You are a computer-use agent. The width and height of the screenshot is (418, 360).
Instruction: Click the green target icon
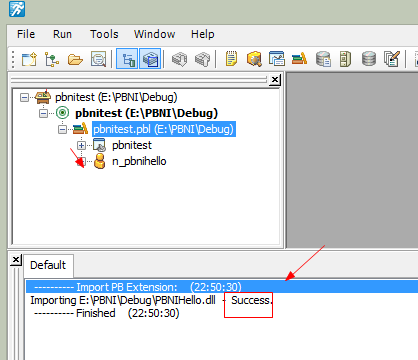click(x=62, y=113)
